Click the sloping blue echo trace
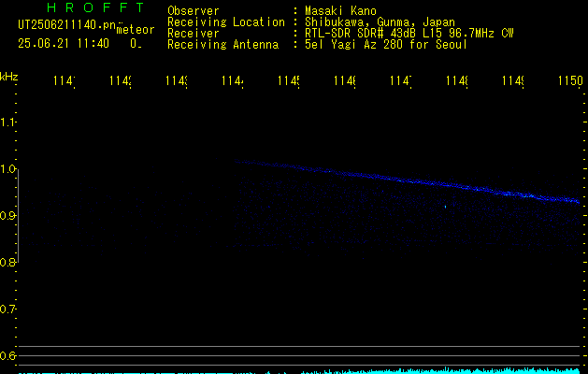The image size is (588, 374). click(x=407, y=181)
